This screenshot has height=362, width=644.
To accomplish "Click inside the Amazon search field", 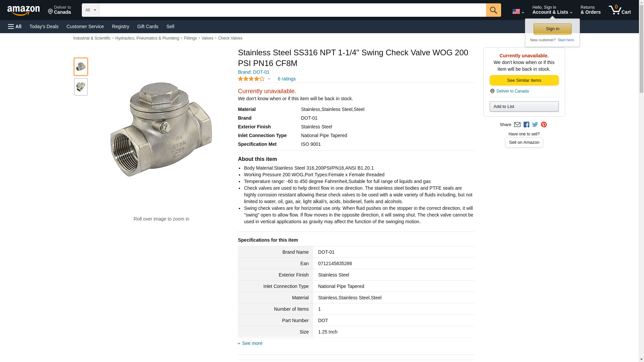I will (292, 10).
